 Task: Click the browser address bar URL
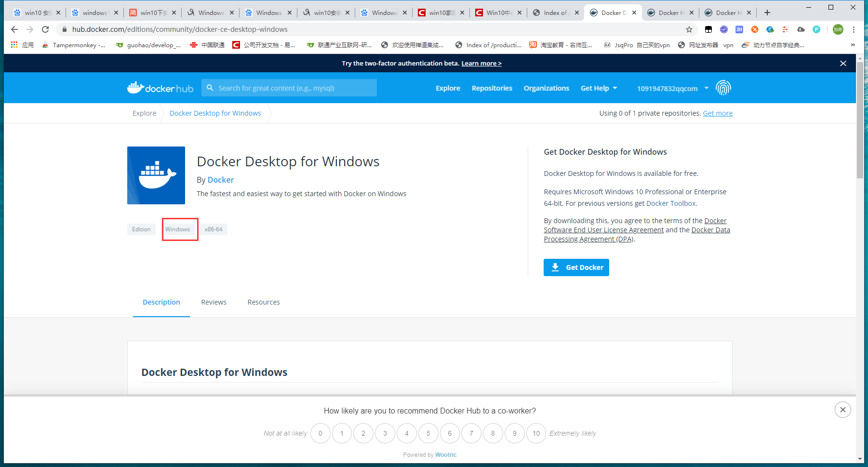180,29
